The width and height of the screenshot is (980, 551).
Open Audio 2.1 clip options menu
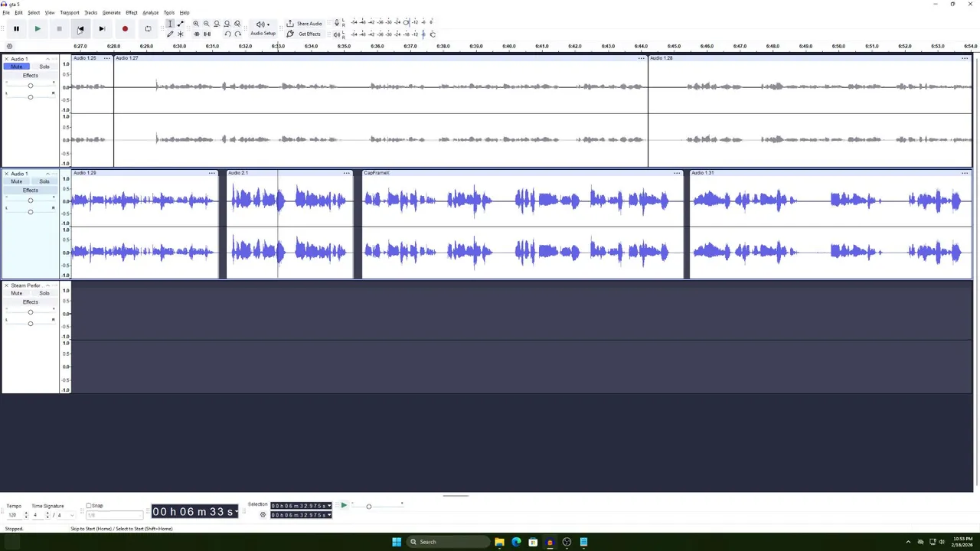346,173
